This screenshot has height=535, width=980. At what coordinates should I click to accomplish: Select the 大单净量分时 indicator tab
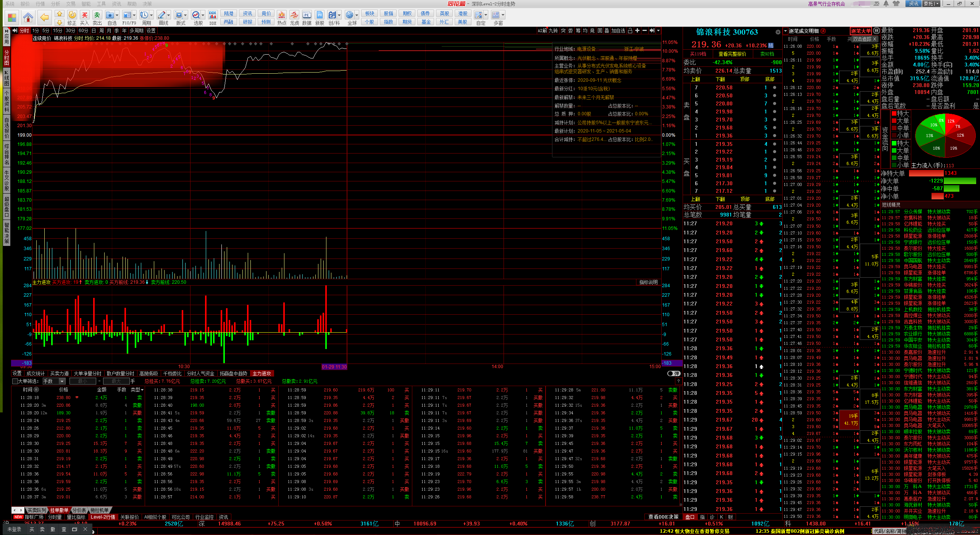coord(87,373)
